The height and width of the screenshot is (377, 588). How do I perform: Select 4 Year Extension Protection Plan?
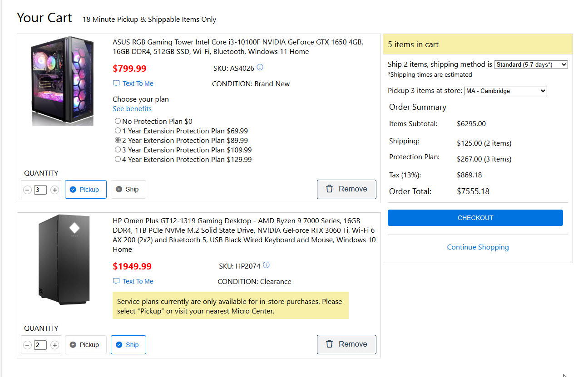tap(118, 159)
